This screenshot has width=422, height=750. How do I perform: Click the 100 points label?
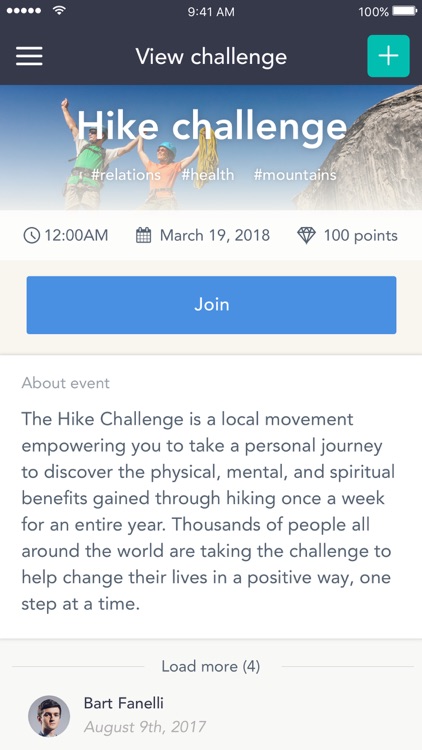coord(361,235)
